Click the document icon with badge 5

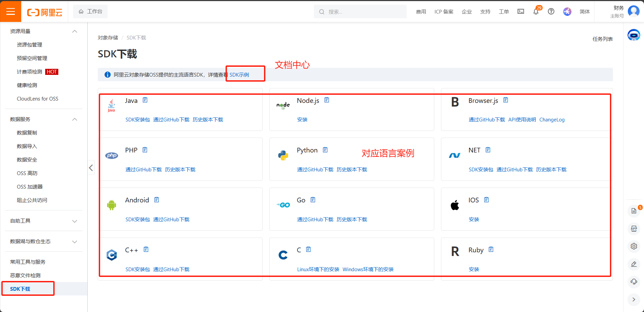[634, 211]
